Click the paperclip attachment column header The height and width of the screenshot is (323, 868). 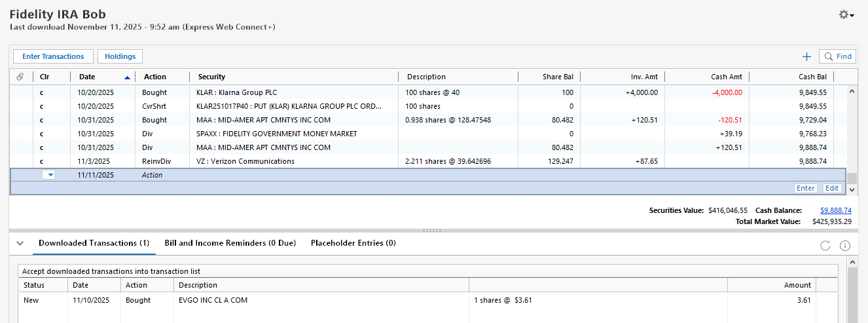pos(20,77)
